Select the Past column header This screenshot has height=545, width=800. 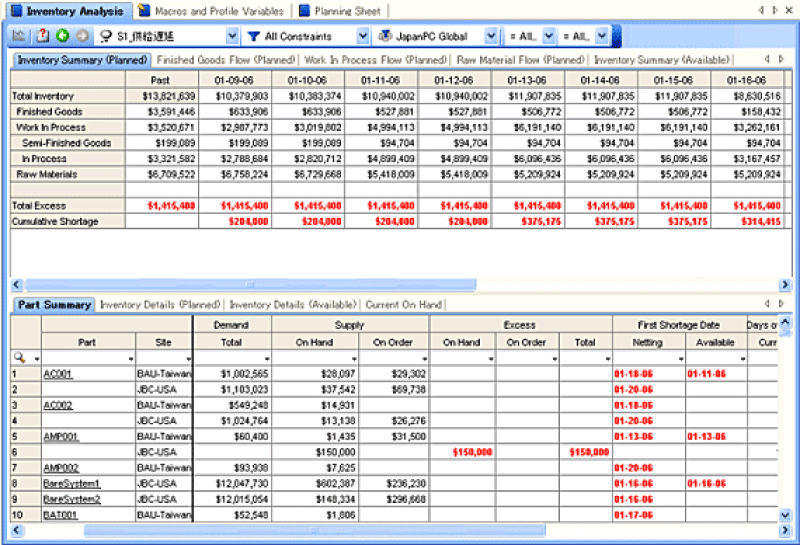(160, 80)
